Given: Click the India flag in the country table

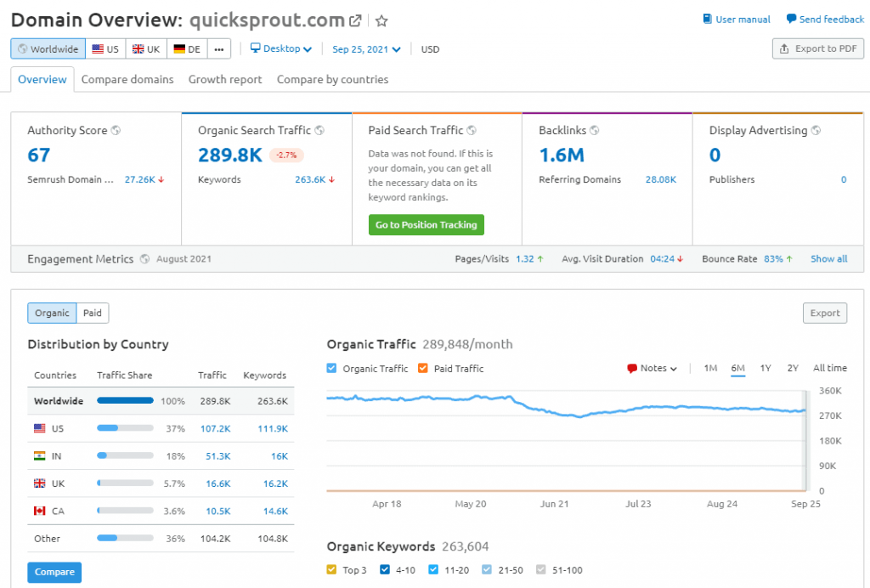Looking at the screenshot, I should pyautogui.click(x=39, y=456).
